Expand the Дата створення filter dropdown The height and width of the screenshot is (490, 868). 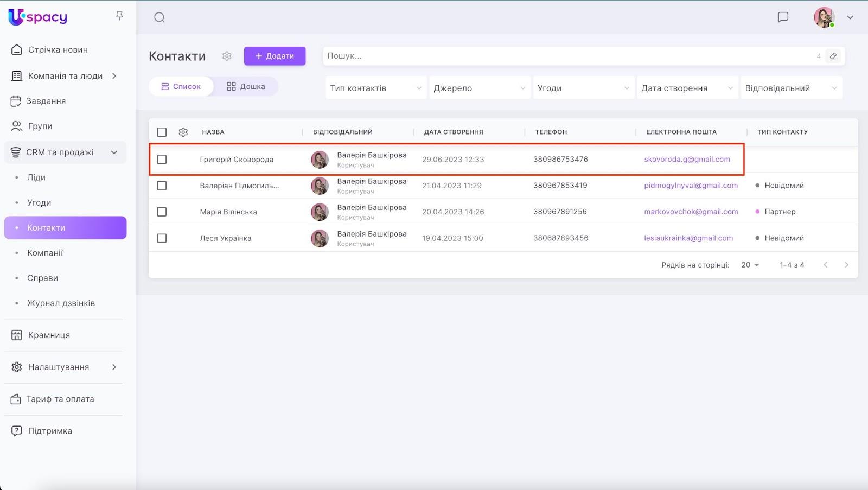(687, 88)
